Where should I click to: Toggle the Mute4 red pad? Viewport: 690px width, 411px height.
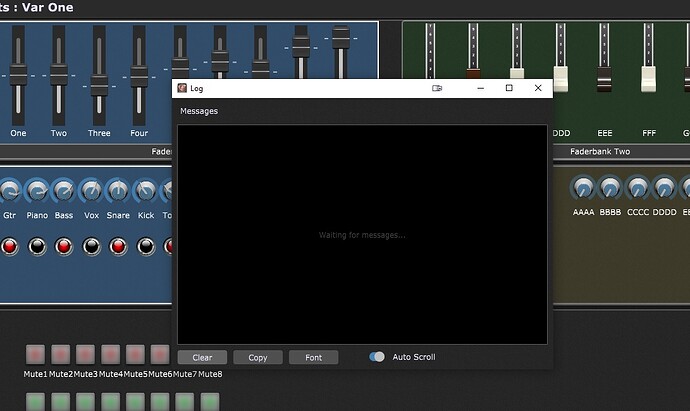coord(110,354)
